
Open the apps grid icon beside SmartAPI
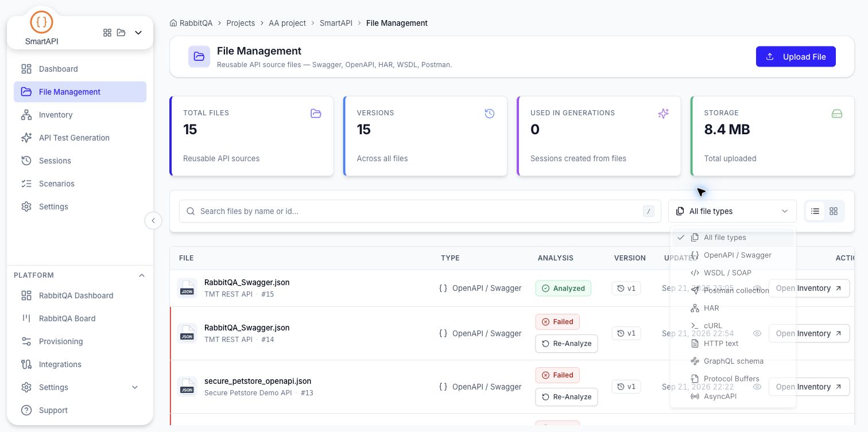point(107,33)
